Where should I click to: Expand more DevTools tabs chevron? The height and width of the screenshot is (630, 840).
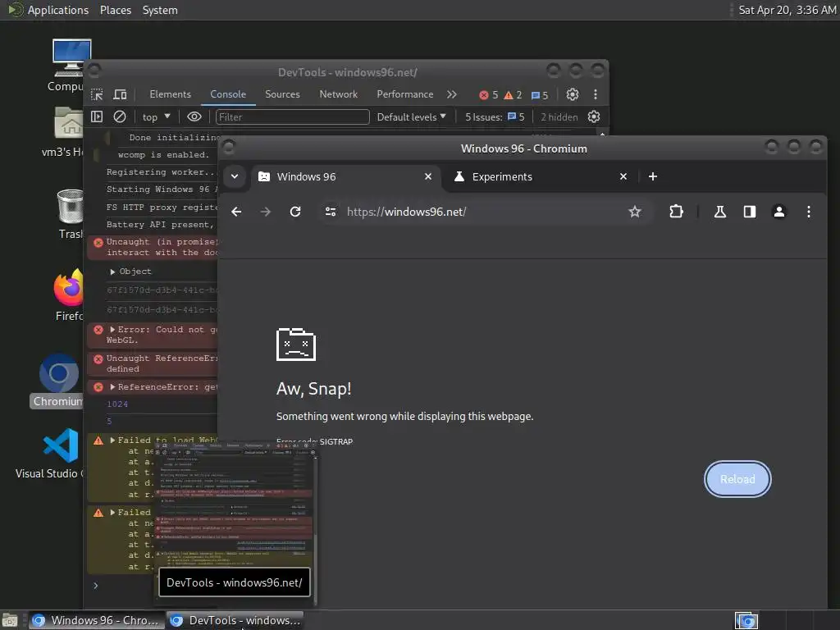452,94
